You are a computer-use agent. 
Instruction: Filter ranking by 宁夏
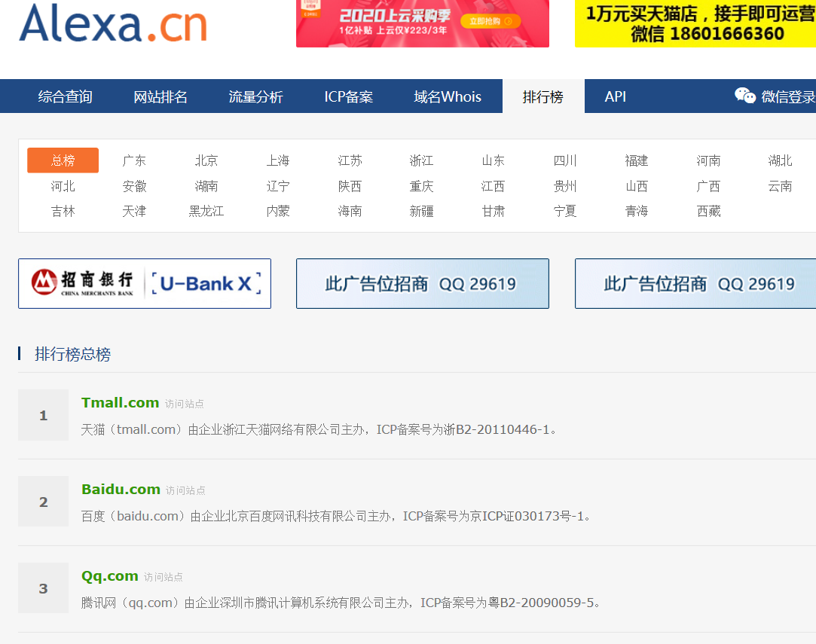[565, 211]
